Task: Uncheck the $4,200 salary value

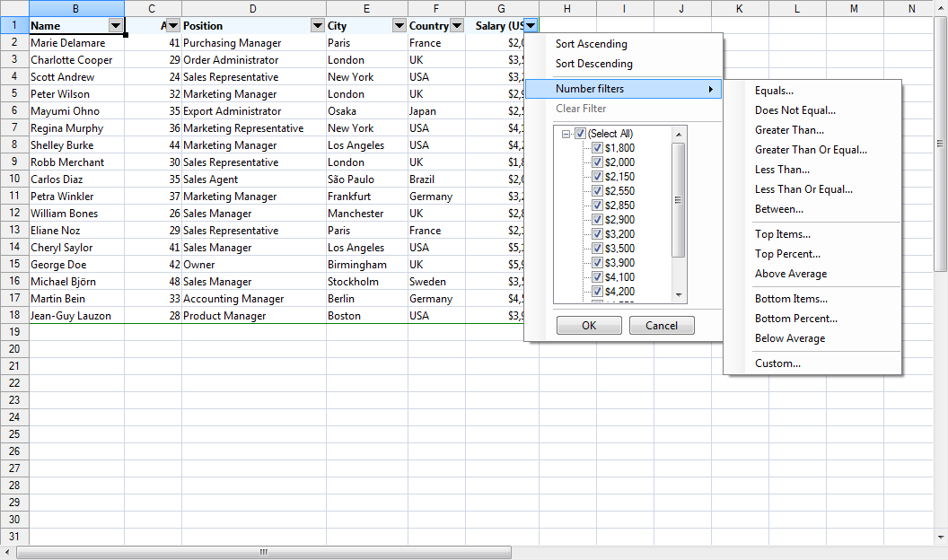Action: 597,291
